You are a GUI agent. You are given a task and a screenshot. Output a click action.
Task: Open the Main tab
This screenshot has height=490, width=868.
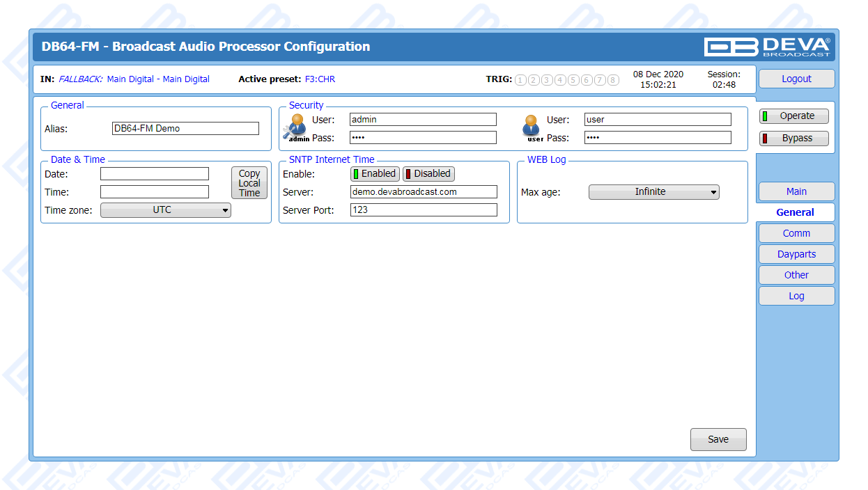796,191
